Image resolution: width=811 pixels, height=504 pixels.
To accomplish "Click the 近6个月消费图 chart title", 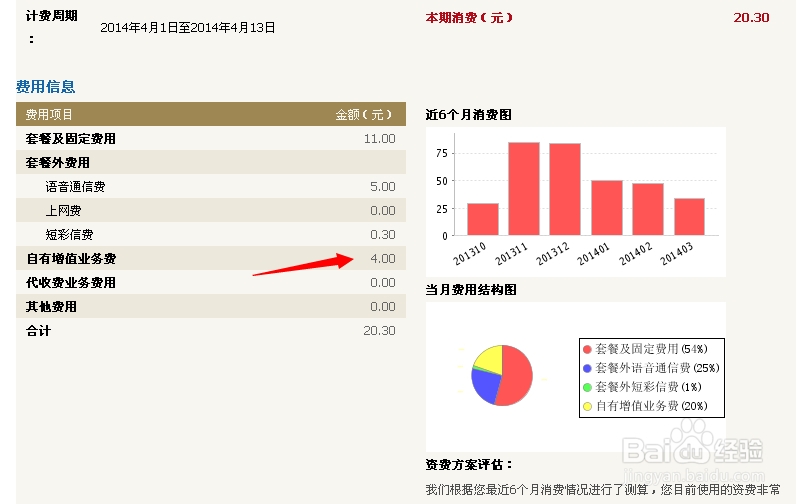I will 469,114.
